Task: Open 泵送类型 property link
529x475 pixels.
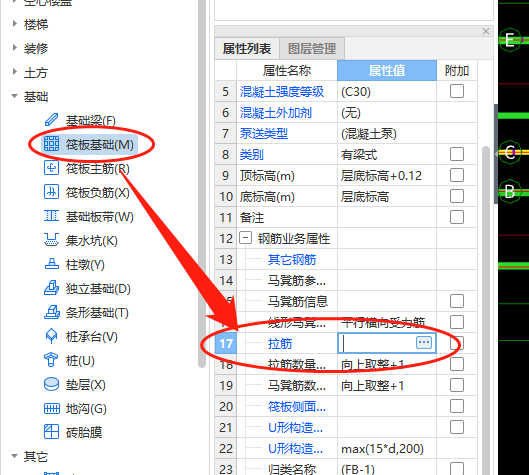Action: [x=264, y=134]
